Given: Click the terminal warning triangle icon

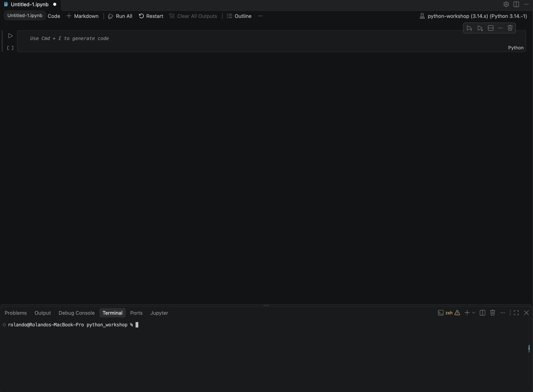Looking at the screenshot, I should (457, 313).
